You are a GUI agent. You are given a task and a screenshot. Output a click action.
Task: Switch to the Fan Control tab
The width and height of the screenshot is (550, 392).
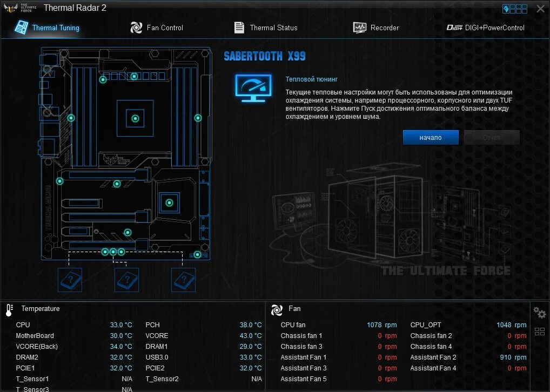pyautogui.click(x=157, y=28)
